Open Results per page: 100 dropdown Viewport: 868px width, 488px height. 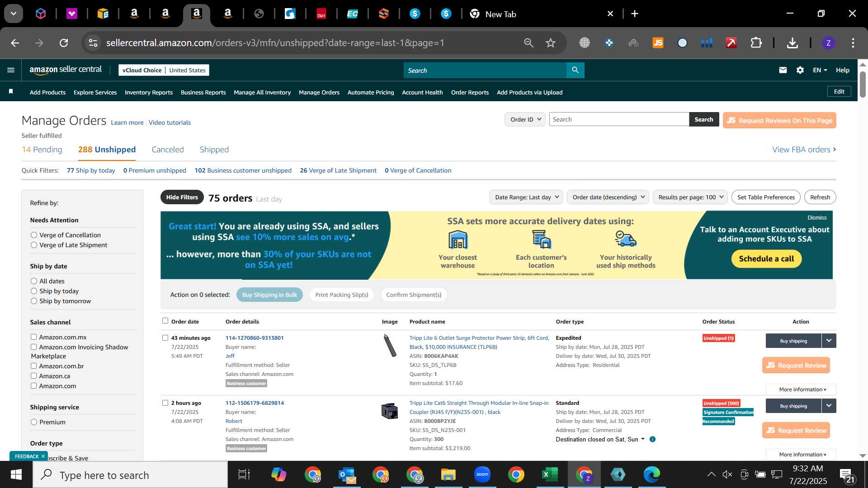(x=690, y=197)
